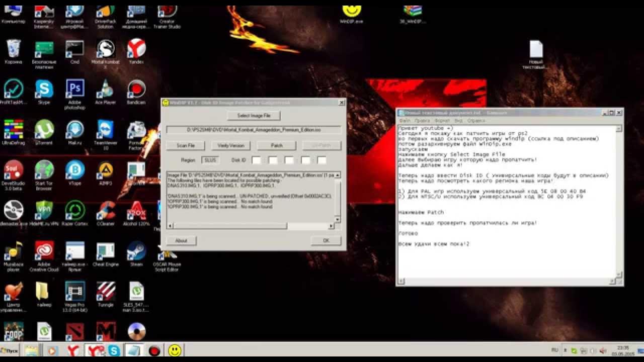The width and height of the screenshot is (644, 362).
Task: Open the µTorrent desktop shortcut
Action: click(44, 133)
